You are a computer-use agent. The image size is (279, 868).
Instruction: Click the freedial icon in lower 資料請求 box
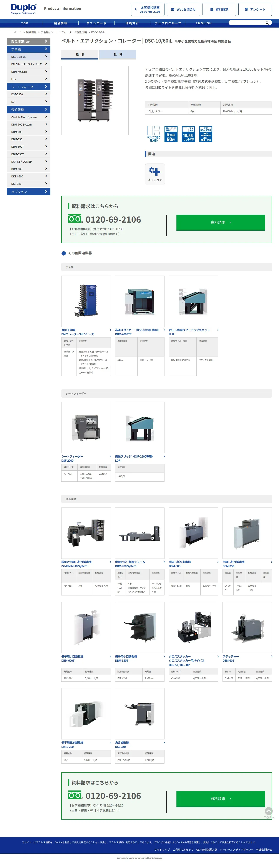[75, 795]
